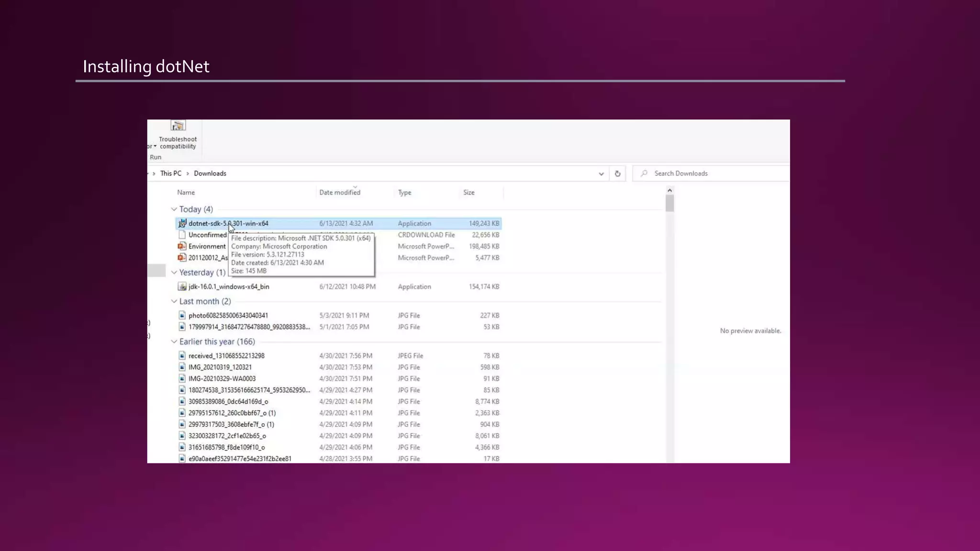This screenshot has width=980, height=551.
Task: Click the jdk-16.0.1_windows-x64_bin file name
Action: (x=229, y=287)
